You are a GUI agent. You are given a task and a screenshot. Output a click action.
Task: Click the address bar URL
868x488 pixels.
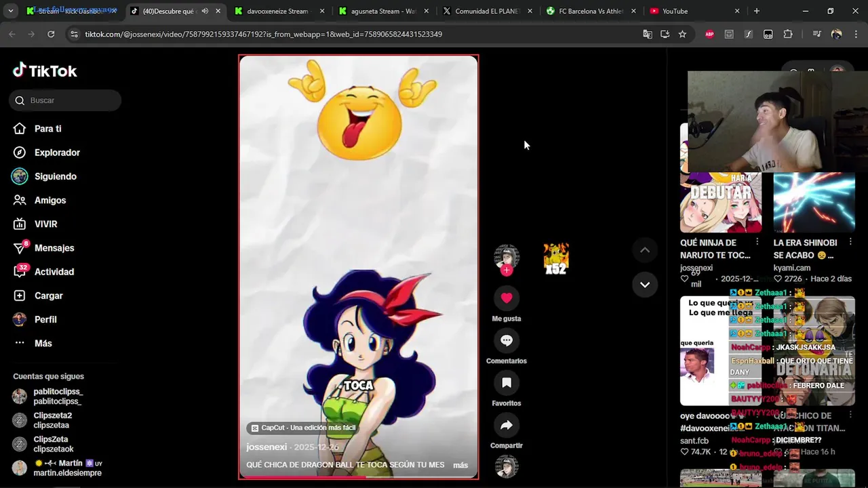tap(264, 34)
